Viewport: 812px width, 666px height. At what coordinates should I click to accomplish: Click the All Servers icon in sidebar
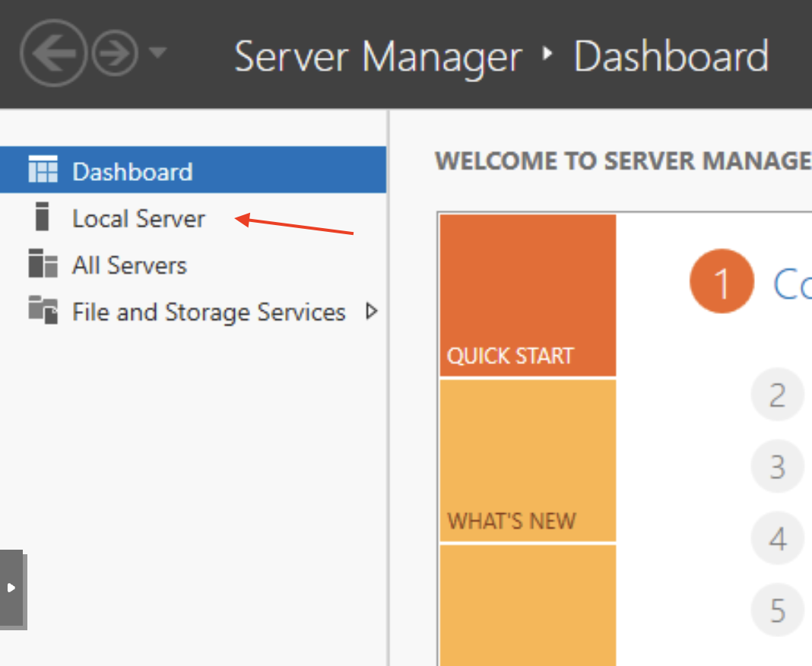(43, 265)
